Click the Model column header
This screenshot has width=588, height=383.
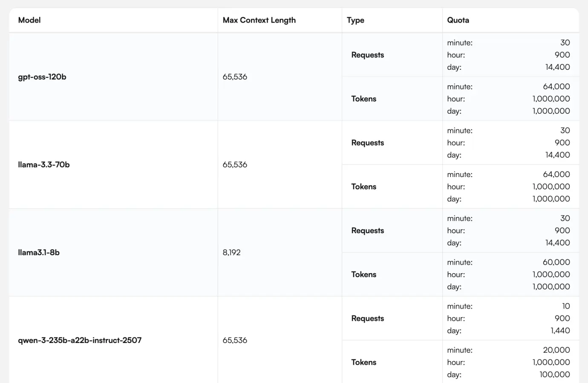pos(29,20)
